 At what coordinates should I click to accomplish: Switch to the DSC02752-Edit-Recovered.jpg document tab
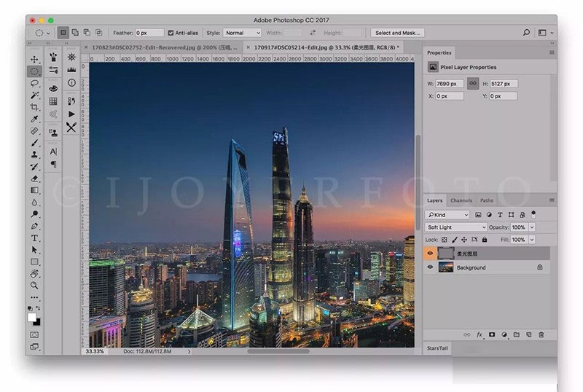pyautogui.click(x=164, y=47)
